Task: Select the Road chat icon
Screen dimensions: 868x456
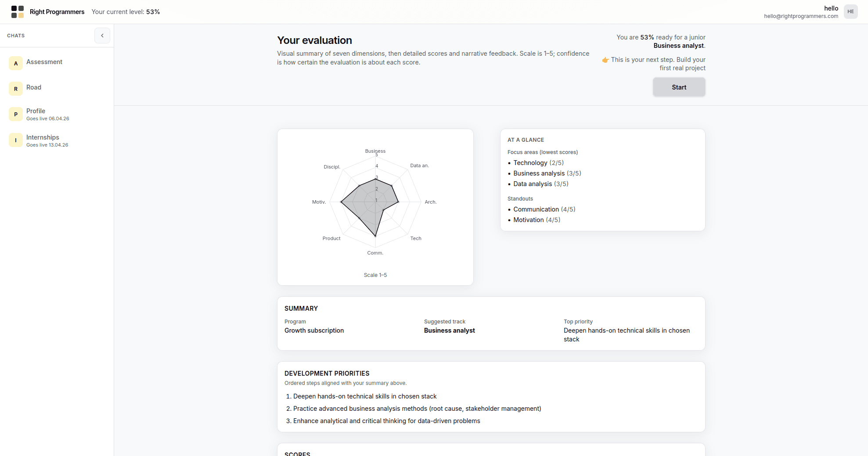Action: [x=15, y=89]
